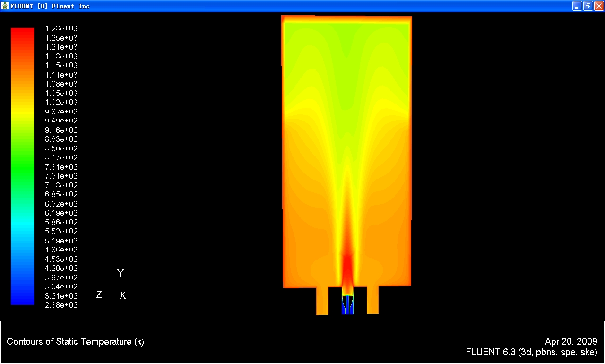Click the Contours of Static Temperature caption

tap(75, 342)
